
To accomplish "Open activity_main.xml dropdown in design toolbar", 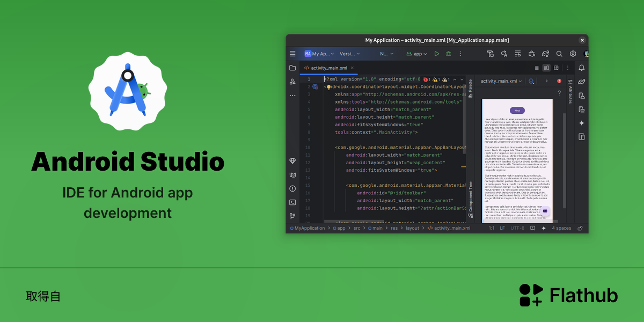I will point(501,81).
